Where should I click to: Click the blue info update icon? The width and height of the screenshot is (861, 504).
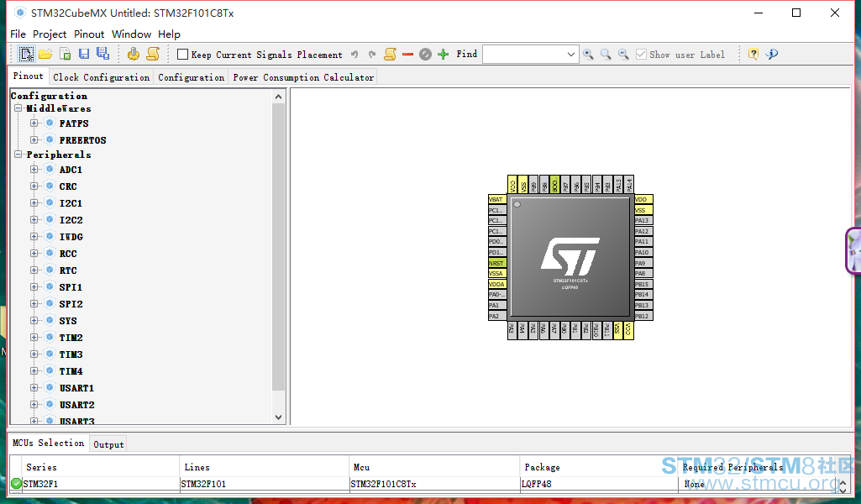(772, 54)
